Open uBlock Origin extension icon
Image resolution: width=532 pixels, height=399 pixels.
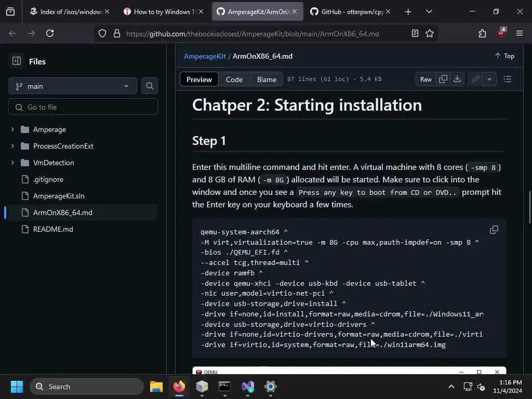tap(501, 33)
